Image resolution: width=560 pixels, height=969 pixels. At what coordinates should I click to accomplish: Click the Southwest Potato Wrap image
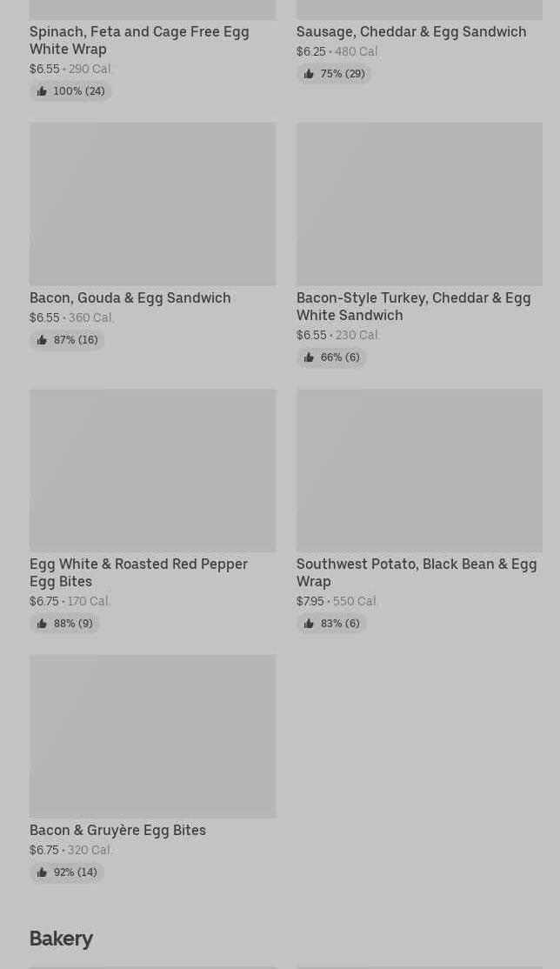click(419, 470)
